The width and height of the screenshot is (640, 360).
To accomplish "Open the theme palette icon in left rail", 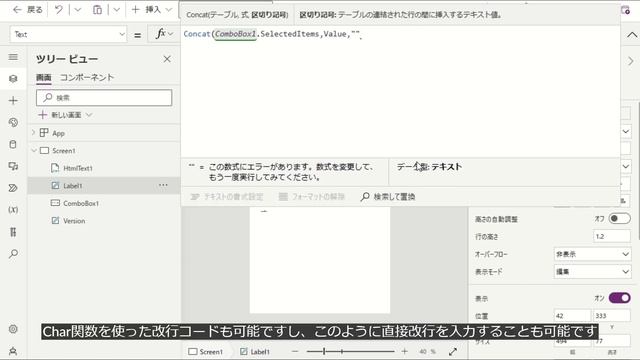I will [13, 122].
